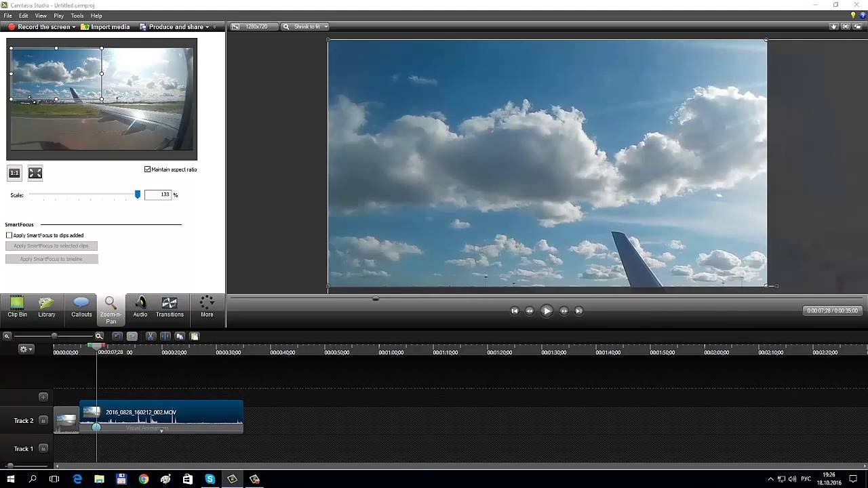The image size is (868, 488).
Task: Click the scale media to fit canvas icon
Action: (35, 173)
